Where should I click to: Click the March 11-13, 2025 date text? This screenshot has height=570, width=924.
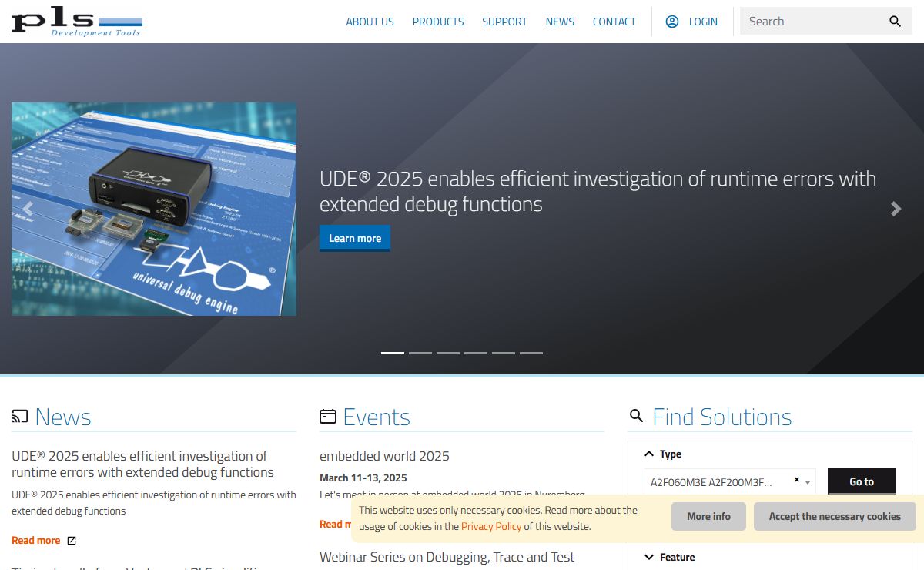[363, 478]
